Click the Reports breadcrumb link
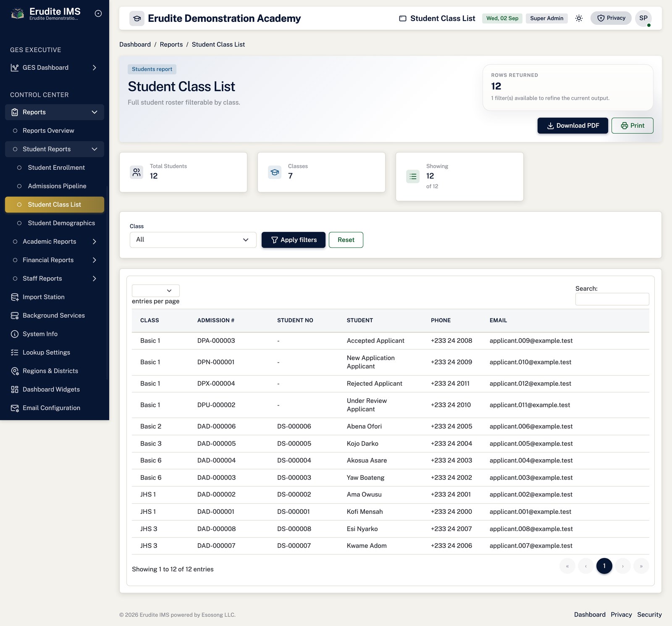 171,45
